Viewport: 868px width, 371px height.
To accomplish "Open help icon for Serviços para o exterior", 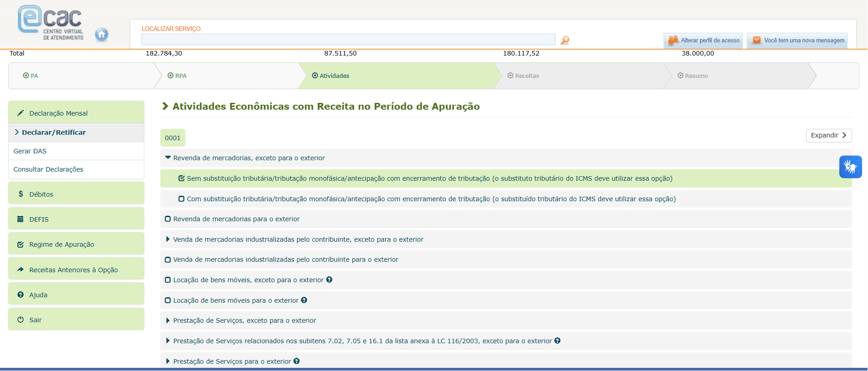I will pos(296,361).
